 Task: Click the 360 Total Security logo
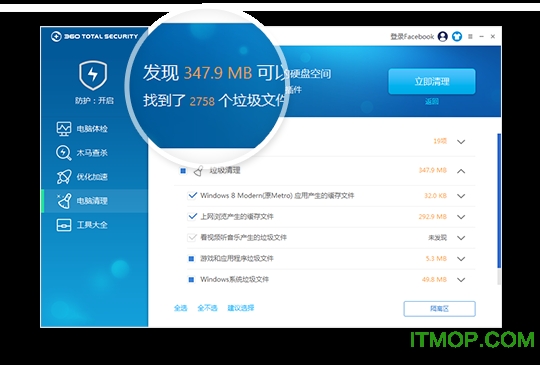tap(94, 36)
